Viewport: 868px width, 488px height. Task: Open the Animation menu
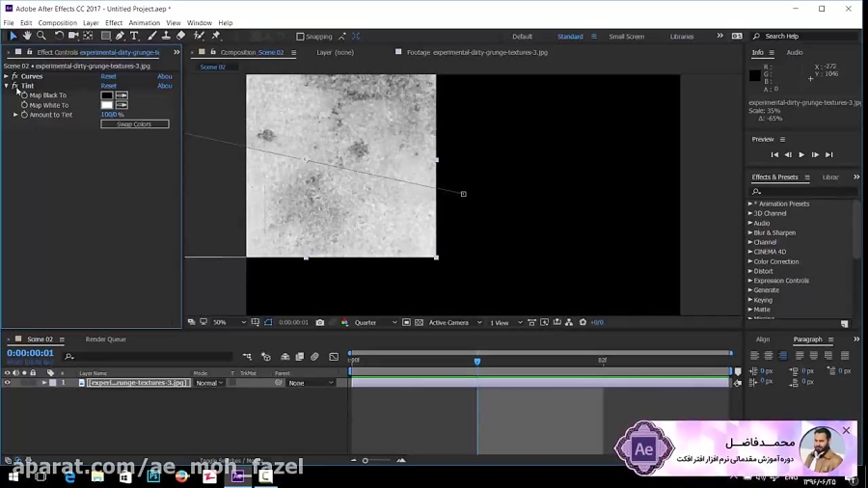click(x=145, y=23)
